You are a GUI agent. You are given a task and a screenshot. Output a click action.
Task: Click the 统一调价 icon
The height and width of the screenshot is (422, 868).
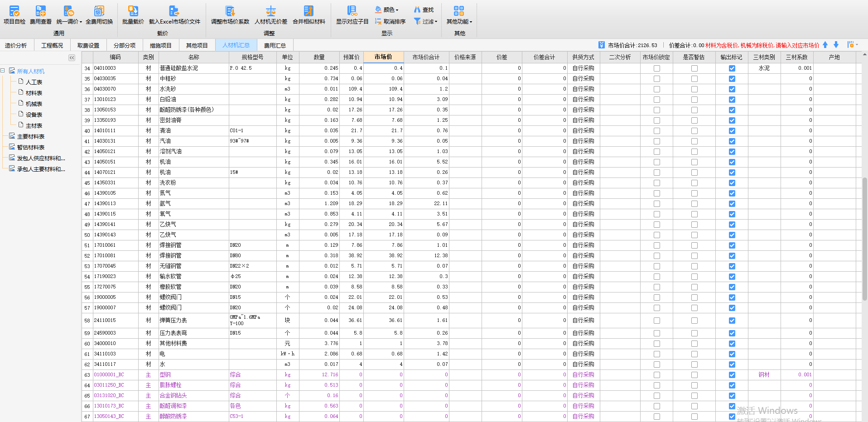tap(68, 11)
